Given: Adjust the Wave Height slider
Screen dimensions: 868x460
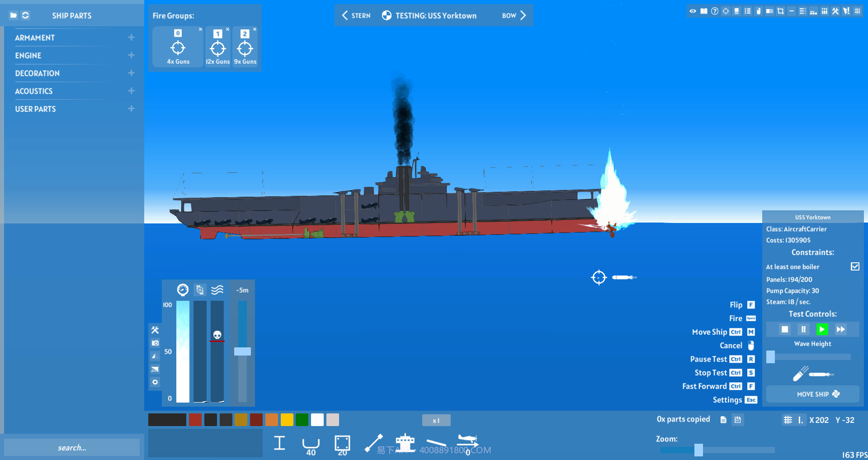Looking at the screenshot, I should 771,357.
